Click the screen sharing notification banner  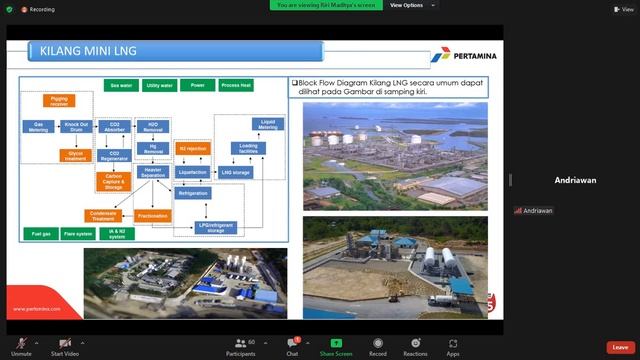(x=326, y=5)
